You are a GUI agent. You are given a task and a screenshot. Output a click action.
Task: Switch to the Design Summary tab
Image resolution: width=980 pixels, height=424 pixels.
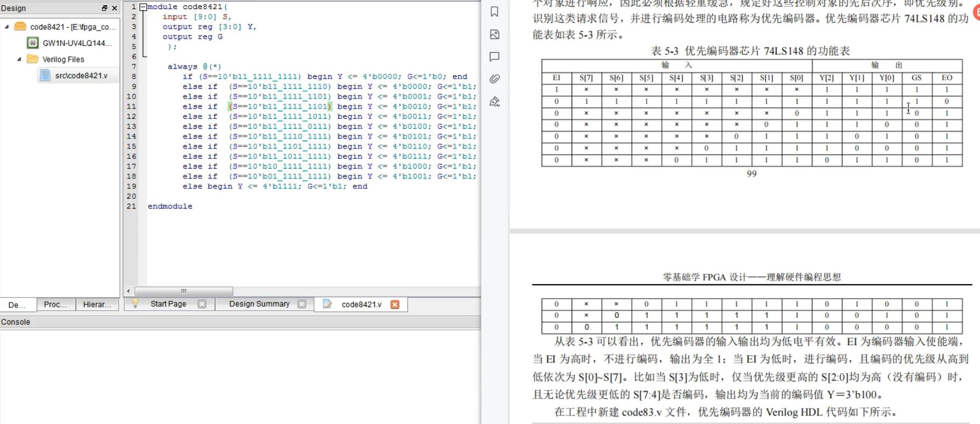point(259,304)
